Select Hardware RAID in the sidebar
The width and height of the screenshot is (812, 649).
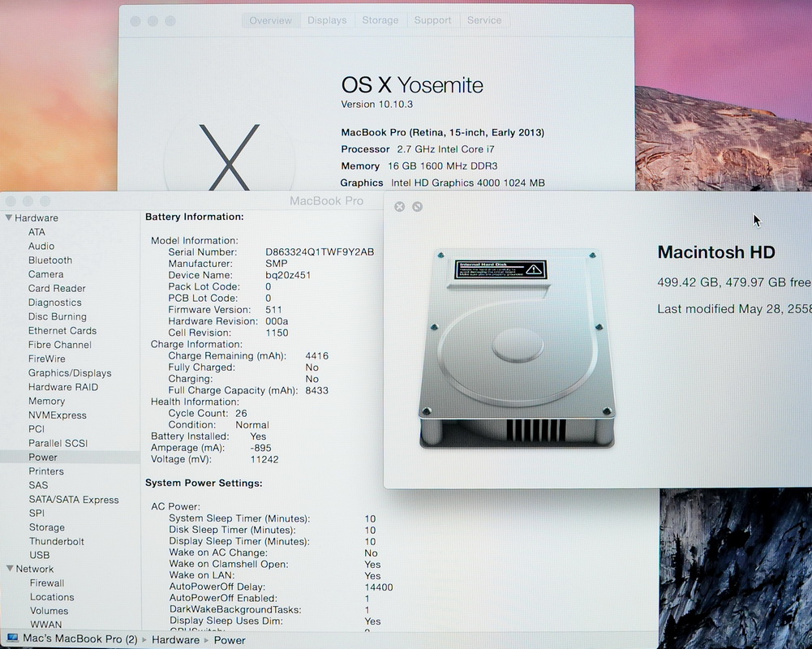click(x=63, y=387)
